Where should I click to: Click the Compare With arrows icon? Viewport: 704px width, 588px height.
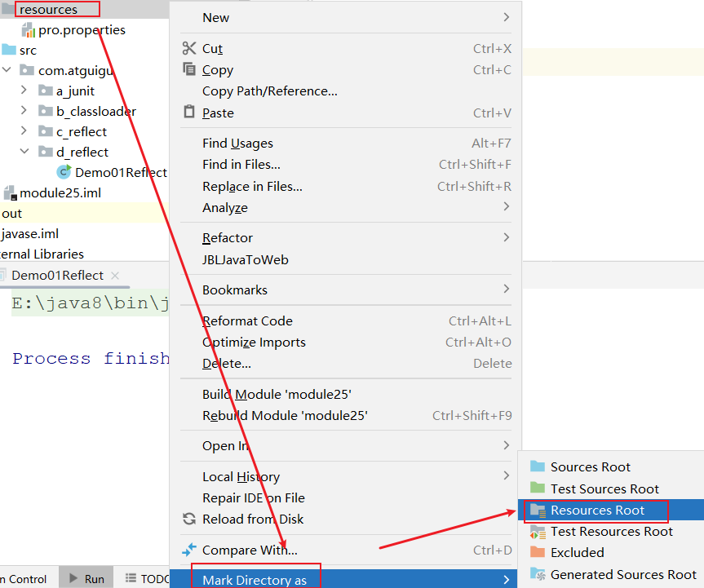(189, 550)
